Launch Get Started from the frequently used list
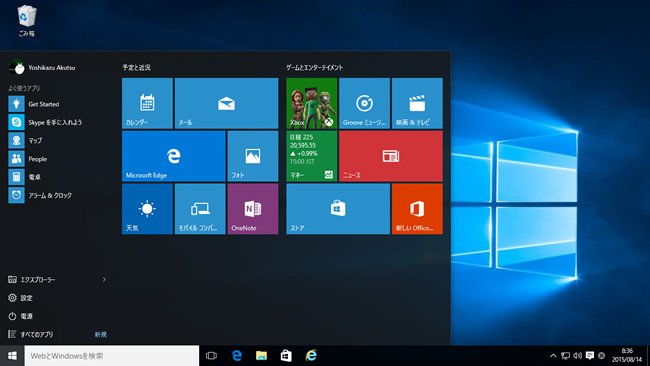Viewport: 650px width, 366px height. (57, 104)
